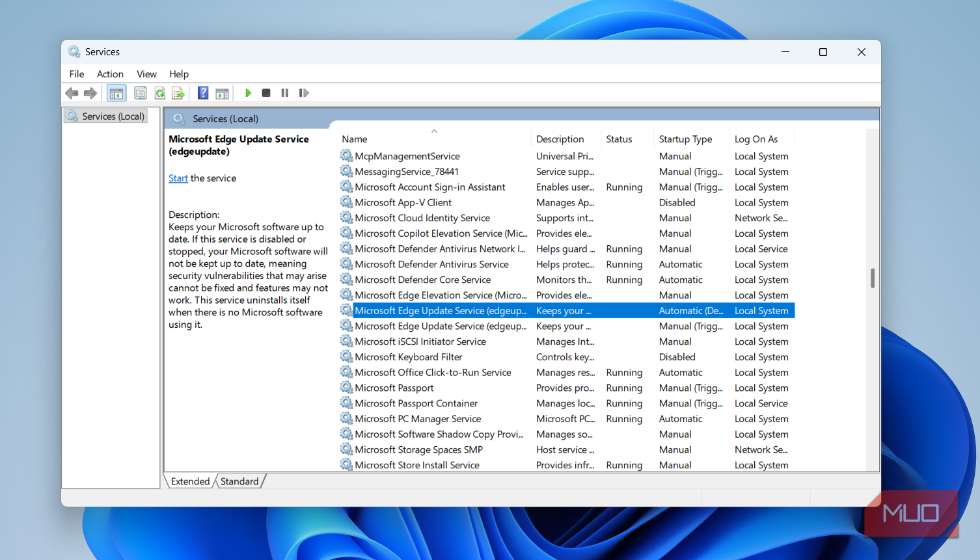The image size is (980, 560).
Task: Select Microsoft App-V Client service
Action: 566,202
